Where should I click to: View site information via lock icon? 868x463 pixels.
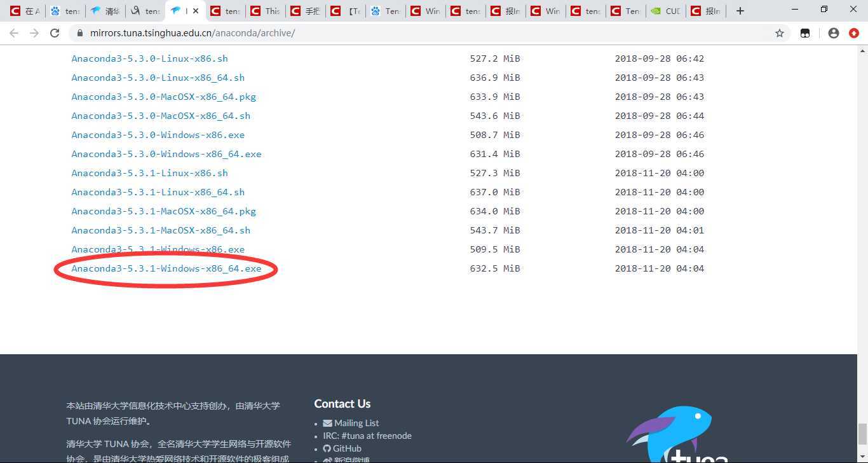80,33
